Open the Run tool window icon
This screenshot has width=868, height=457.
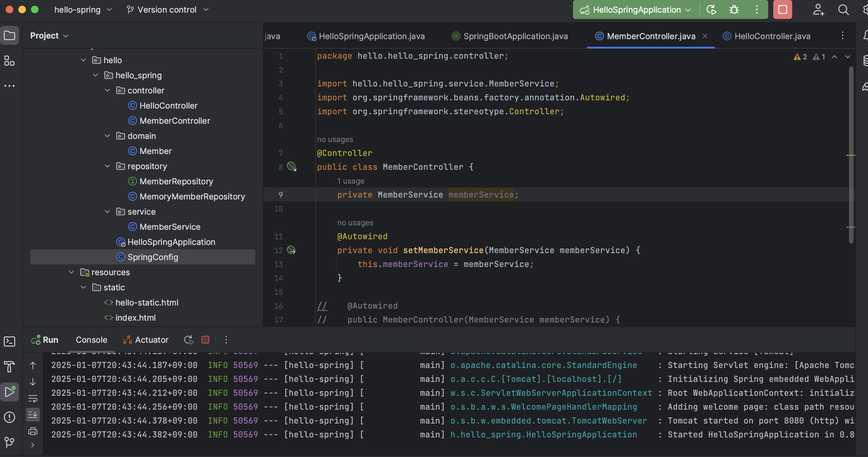[9, 392]
